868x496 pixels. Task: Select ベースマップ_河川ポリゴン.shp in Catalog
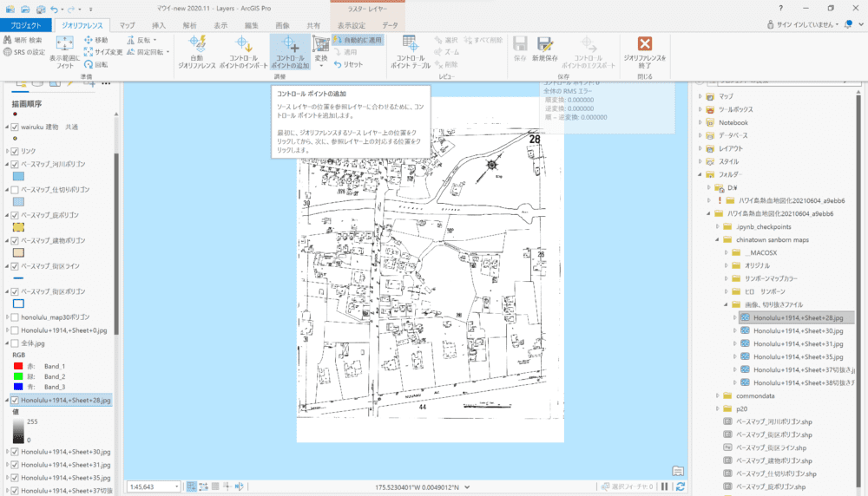point(774,422)
